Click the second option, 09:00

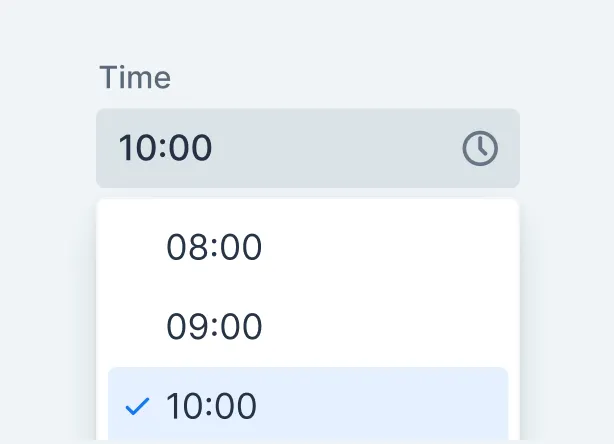(x=214, y=327)
